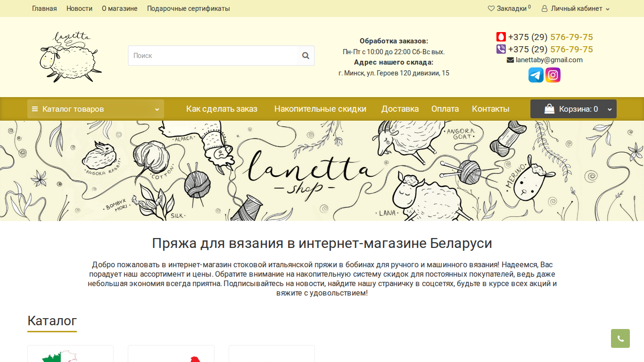This screenshot has width=644, height=362.
Task: Click the warehouse address г. Минск text
Action: click(x=394, y=73)
